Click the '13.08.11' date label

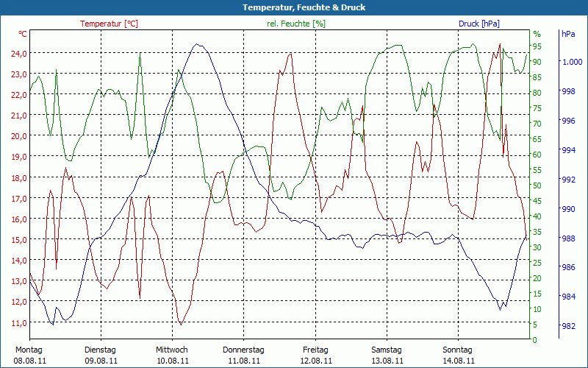[x=387, y=361]
